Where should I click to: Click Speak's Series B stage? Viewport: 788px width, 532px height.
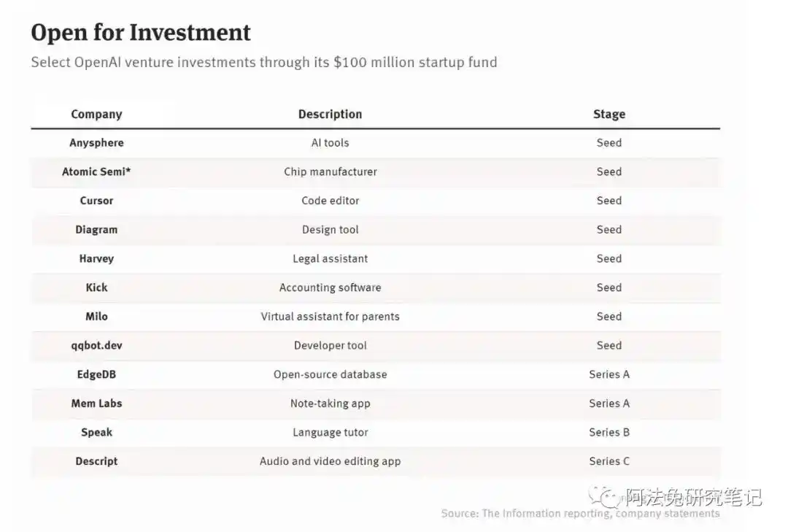point(609,432)
